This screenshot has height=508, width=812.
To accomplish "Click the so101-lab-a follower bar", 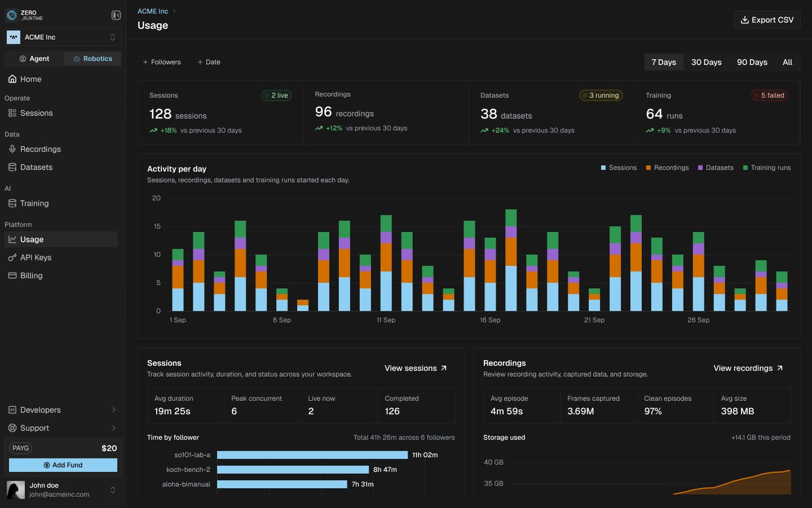I will [x=312, y=455].
